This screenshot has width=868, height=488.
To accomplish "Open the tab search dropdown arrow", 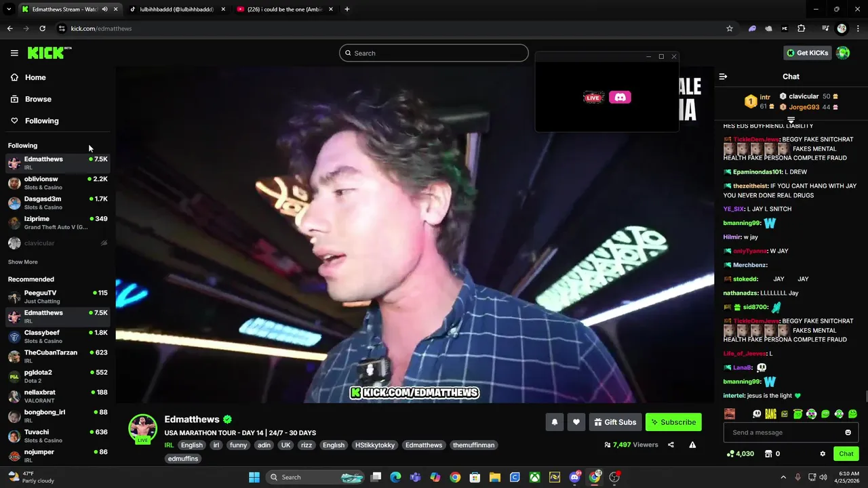I will [9, 9].
